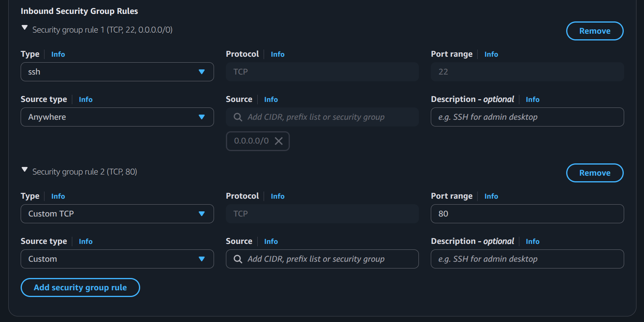
Task: Click the rule 1 Description input field
Action: pos(527,117)
